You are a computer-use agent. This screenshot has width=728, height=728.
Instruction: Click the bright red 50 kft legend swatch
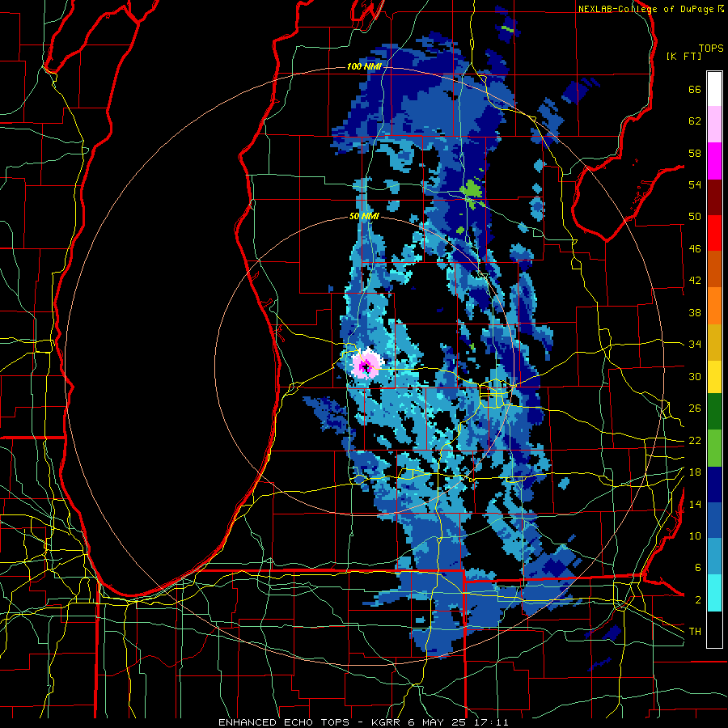pos(714,233)
